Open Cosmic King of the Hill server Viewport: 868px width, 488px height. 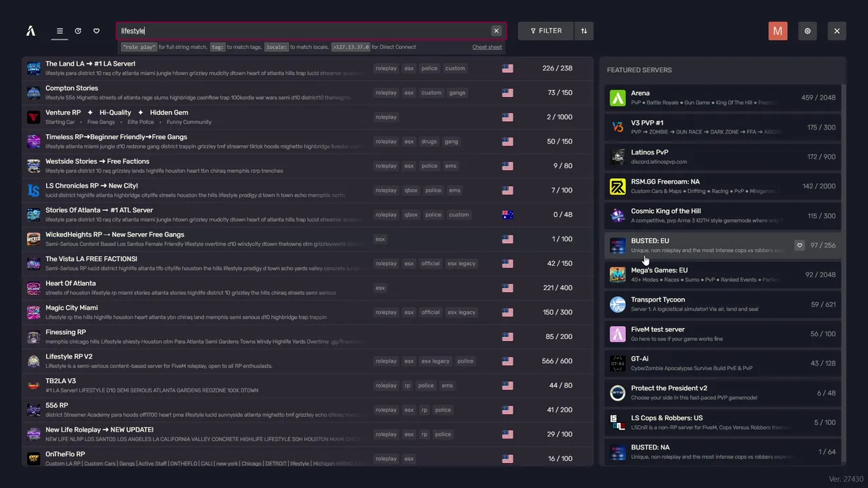[x=723, y=216]
